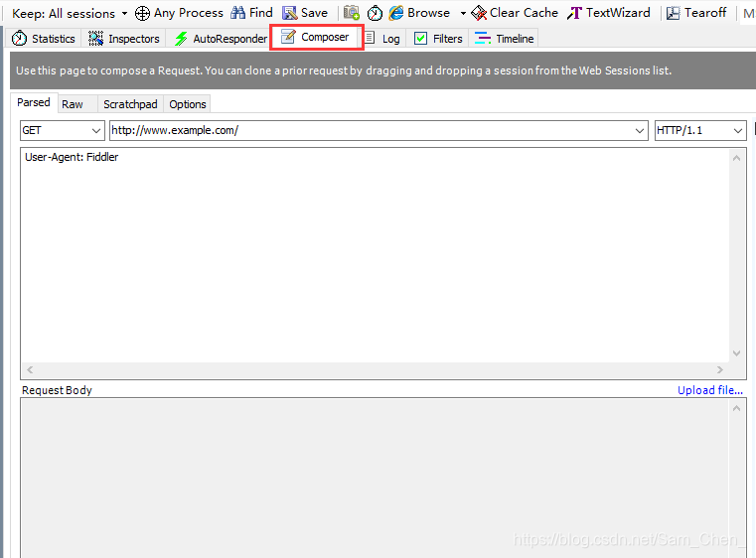Click the Upload file... link
The height and width of the screenshot is (558, 756).
(x=709, y=390)
